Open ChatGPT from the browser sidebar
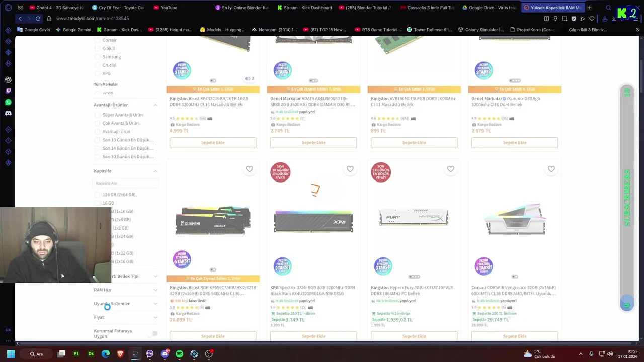 (x=8, y=80)
